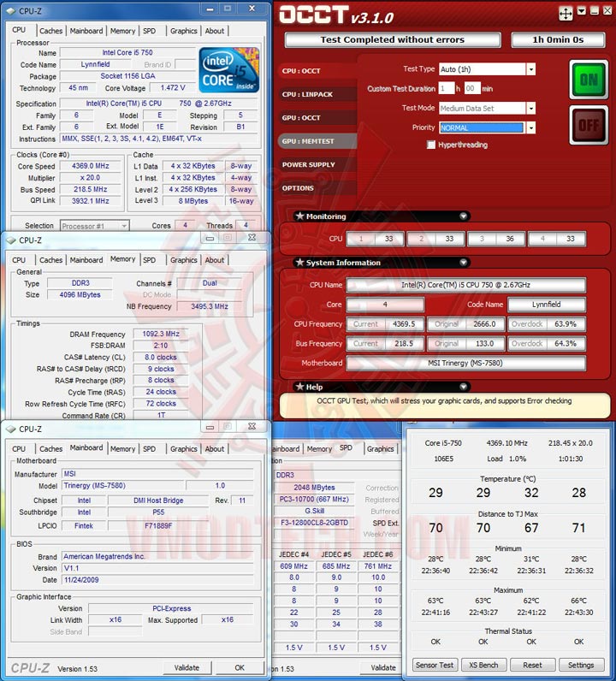Click the Load 1.0% reading
Screen dimensions: 616x681
506,459
